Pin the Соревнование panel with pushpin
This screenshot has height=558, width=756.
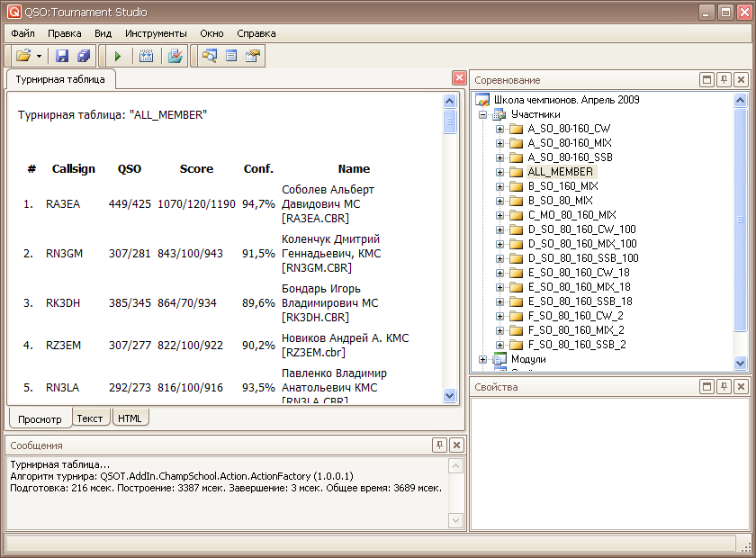click(724, 80)
